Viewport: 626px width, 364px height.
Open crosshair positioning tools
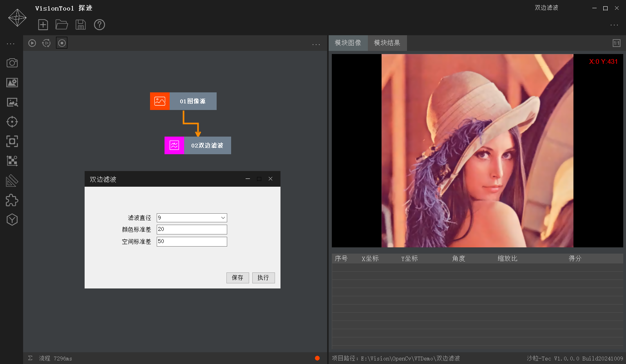coord(12,122)
